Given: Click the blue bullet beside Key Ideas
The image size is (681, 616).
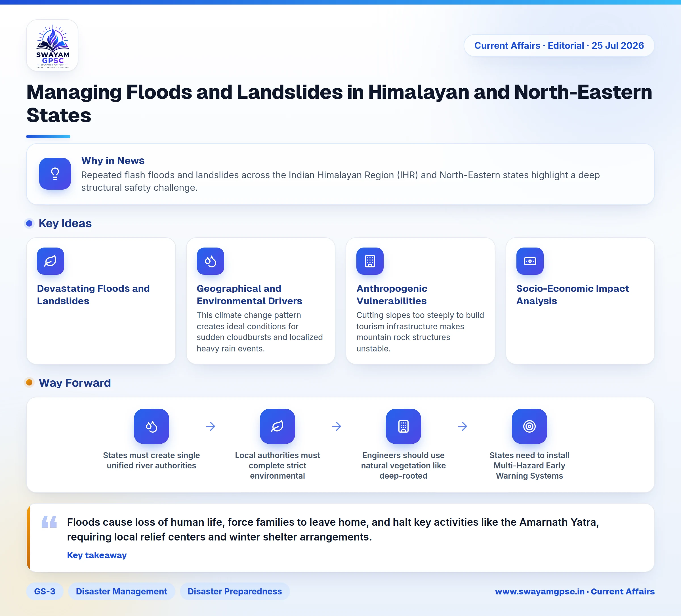Looking at the screenshot, I should click(30, 223).
